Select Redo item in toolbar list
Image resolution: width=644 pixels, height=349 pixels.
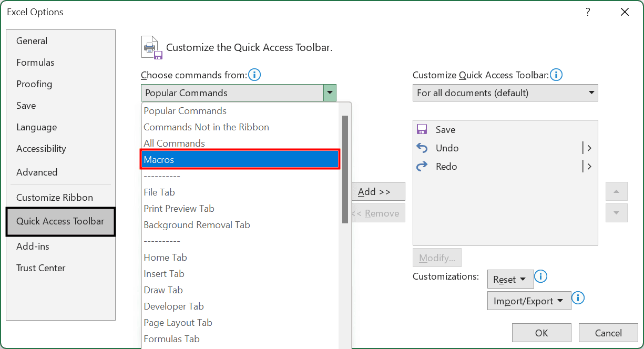pyautogui.click(x=505, y=166)
